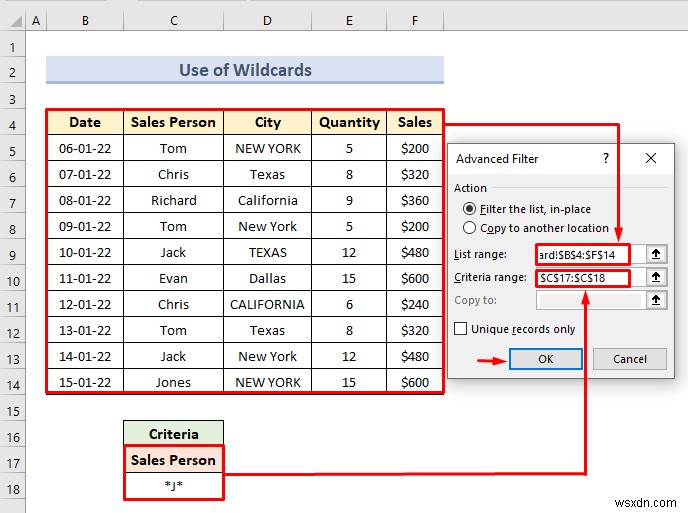This screenshot has height=513, width=688.
Task: Select the Tom cell in row 12
Action: pyautogui.click(x=173, y=330)
